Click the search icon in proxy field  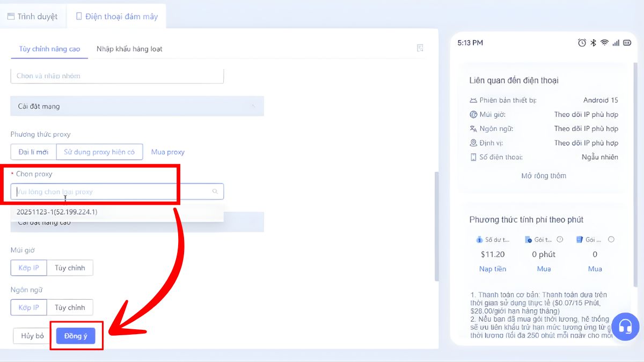click(215, 191)
